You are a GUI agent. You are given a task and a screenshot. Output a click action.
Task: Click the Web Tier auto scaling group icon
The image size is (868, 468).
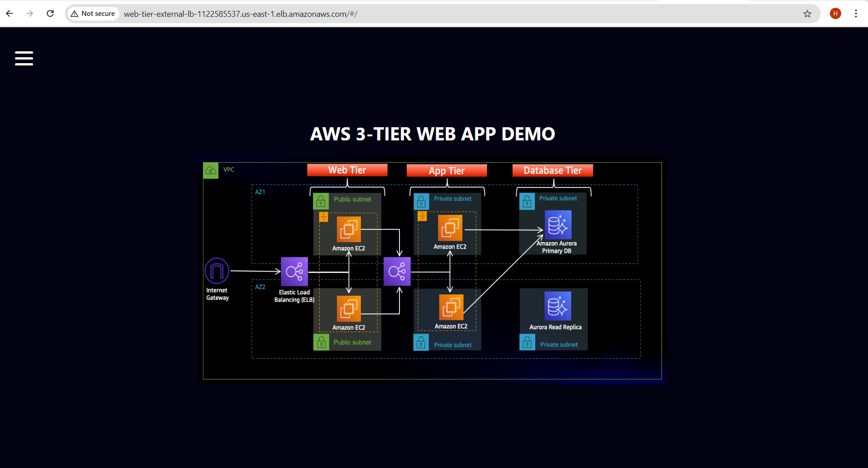tap(324, 217)
